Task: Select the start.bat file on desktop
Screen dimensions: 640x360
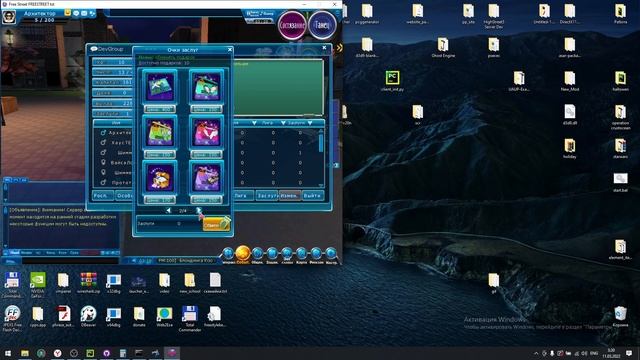Action: (620, 182)
